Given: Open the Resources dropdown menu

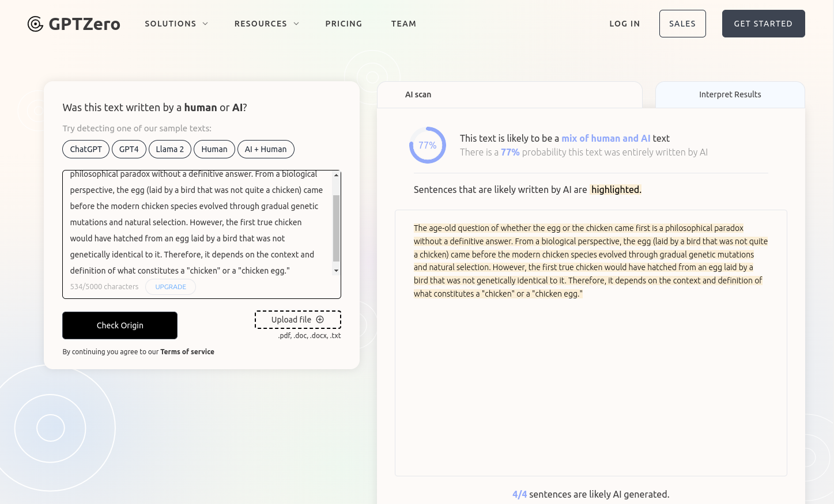Looking at the screenshot, I should pos(266,24).
